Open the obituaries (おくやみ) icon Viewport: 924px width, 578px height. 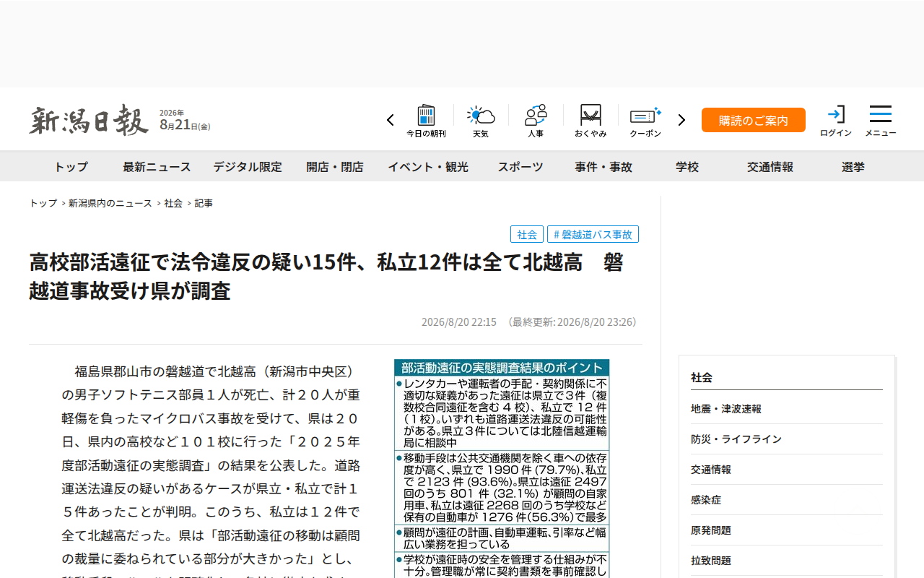click(x=590, y=121)
